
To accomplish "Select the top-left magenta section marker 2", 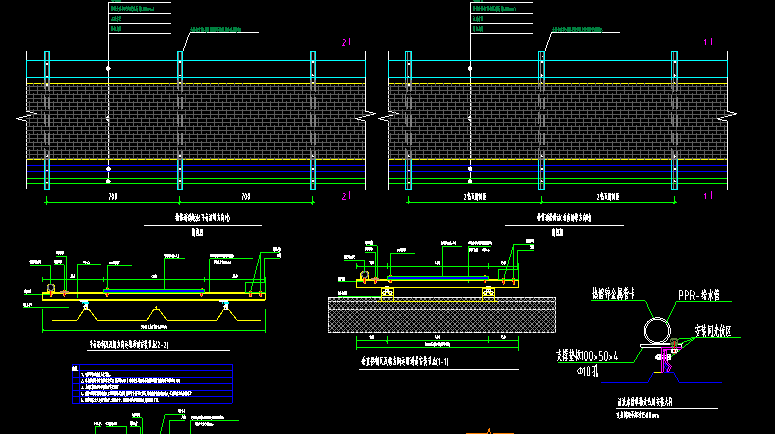I will (346, 42).
